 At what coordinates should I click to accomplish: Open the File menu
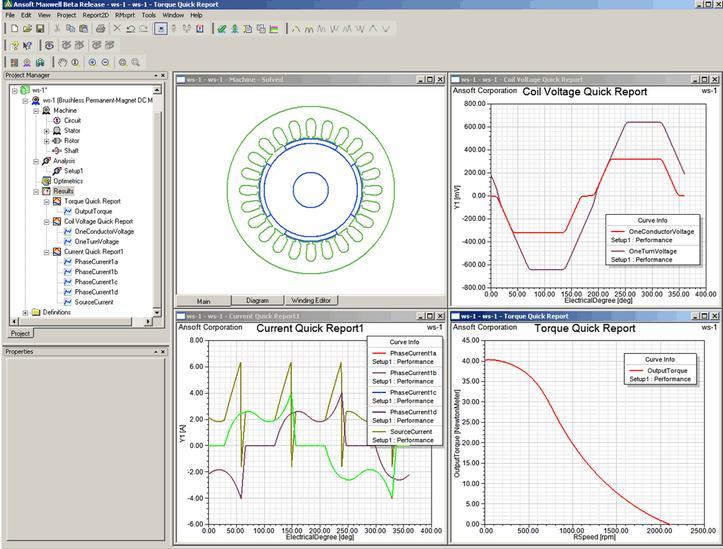pyautogui.click(x=10, y=15)
